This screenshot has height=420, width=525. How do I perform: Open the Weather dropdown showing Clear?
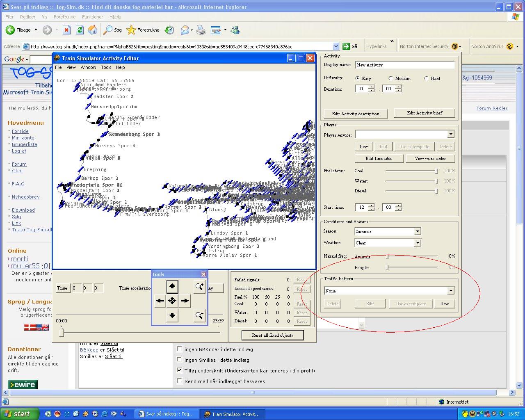pyautogui.click(x=417, y=243)
